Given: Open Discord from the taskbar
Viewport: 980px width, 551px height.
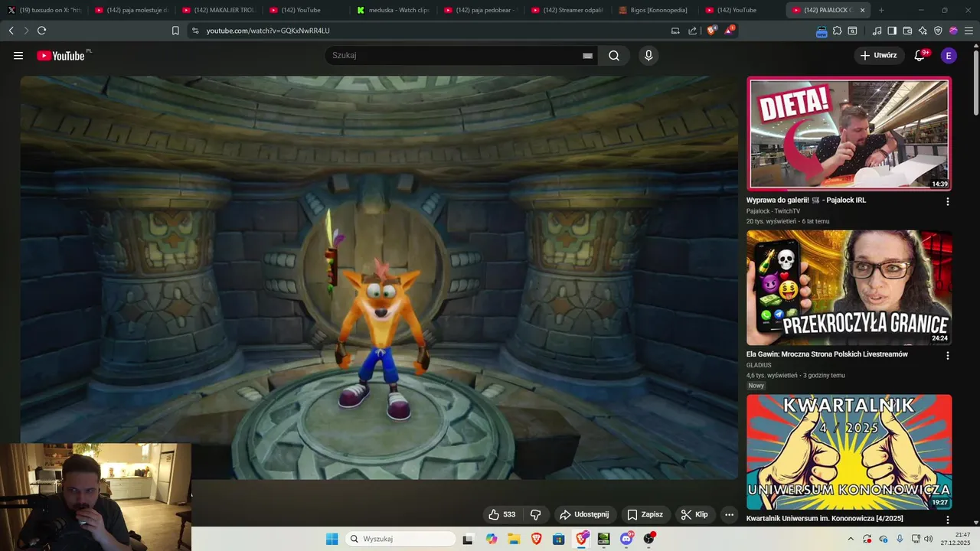Looking at the screenshot, I should click(x=626, y=539).
